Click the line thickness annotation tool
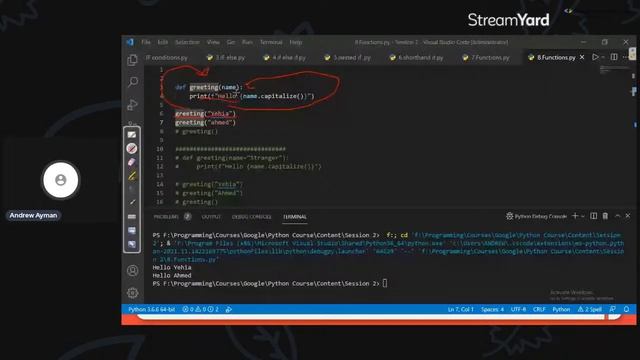Viewport: 640px width, 360px height. pos(132,217)
